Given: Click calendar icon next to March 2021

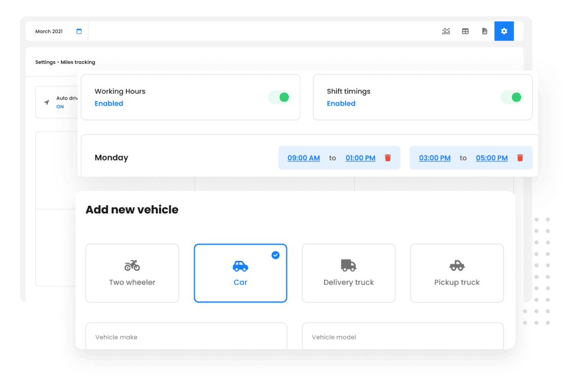Looking at the screenshot, I should (79, 31).
